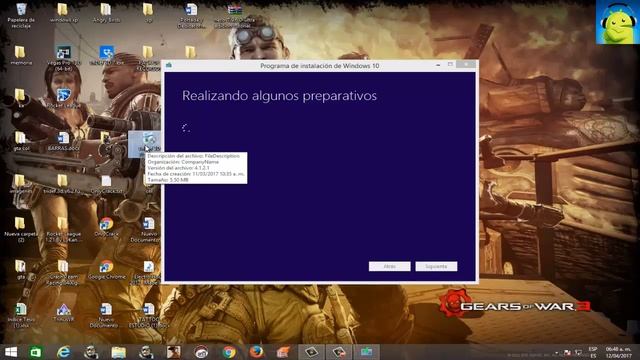
Task: Click the Siguiente button in the installer
Action: point(436,266)
